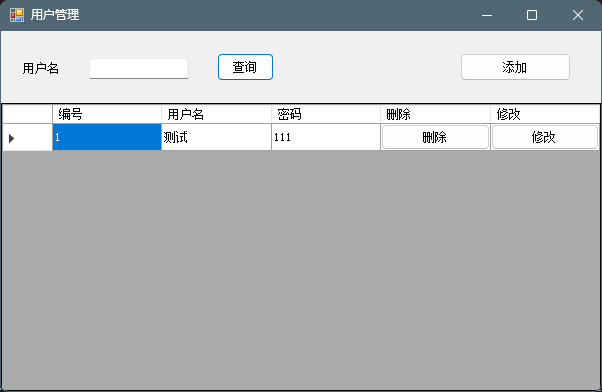602x392 pixels.
Task: Click the 密码 column header
Action: [x=326, y=114]
